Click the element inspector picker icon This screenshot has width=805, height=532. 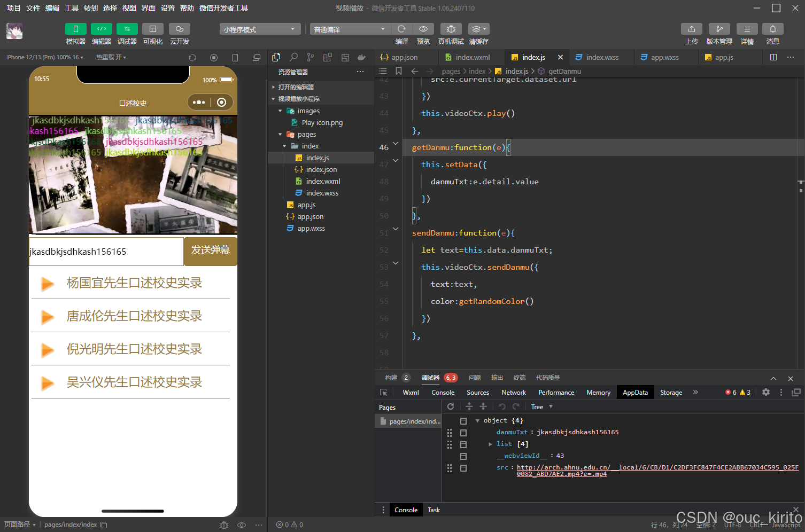(x=383, y=393)
